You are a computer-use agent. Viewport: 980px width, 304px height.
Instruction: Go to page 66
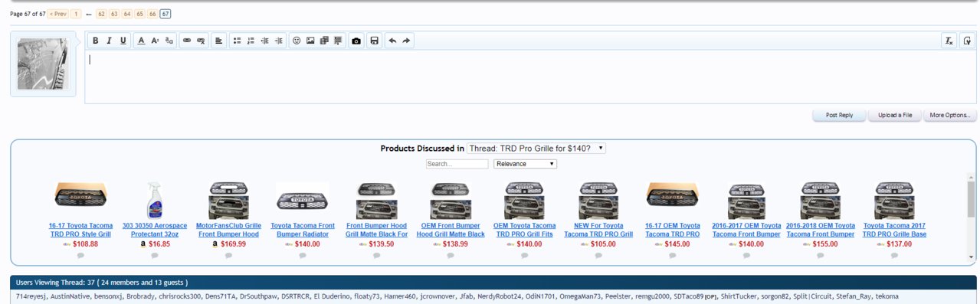152,14
